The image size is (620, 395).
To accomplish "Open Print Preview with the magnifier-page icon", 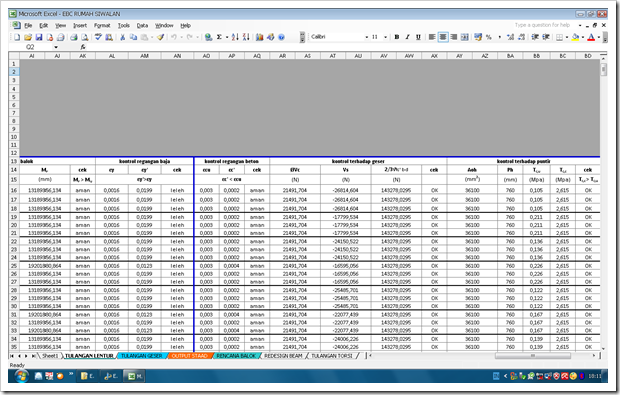I will coord(85,37).
